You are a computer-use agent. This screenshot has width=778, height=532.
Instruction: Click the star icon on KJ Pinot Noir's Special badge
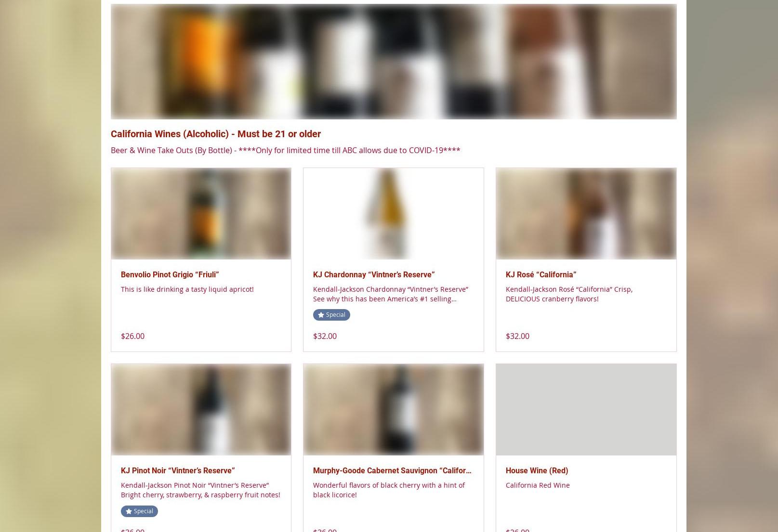tap(129, 511)
